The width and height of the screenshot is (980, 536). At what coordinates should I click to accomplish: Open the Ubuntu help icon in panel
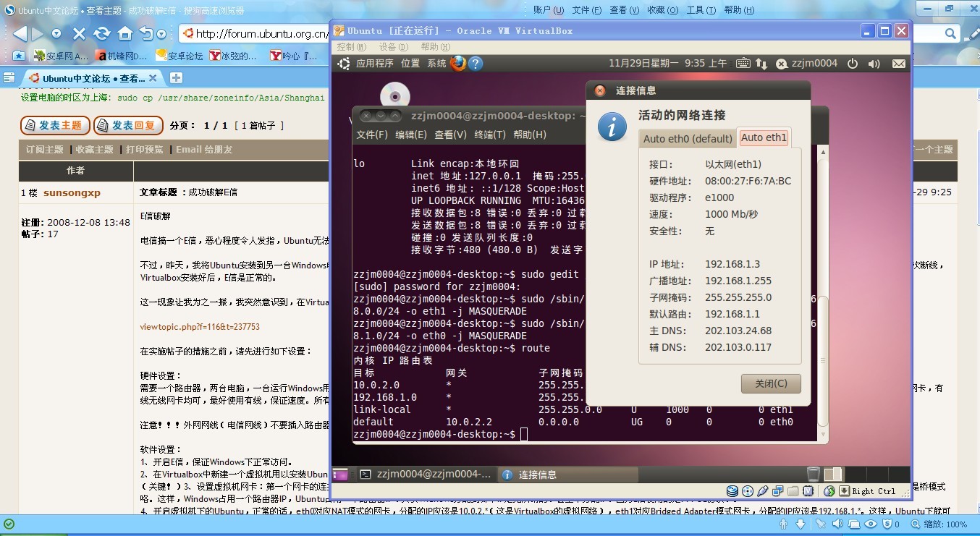pos(476,64)
